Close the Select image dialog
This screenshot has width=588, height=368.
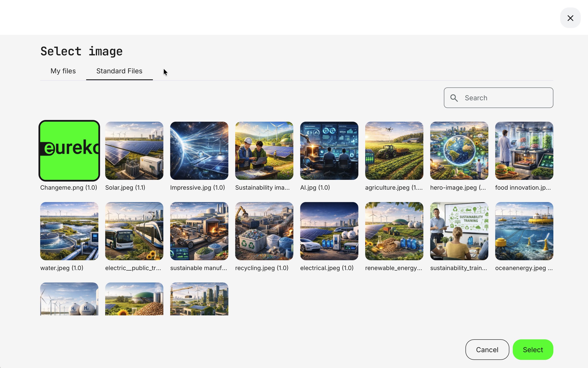[x=570, y=18]
